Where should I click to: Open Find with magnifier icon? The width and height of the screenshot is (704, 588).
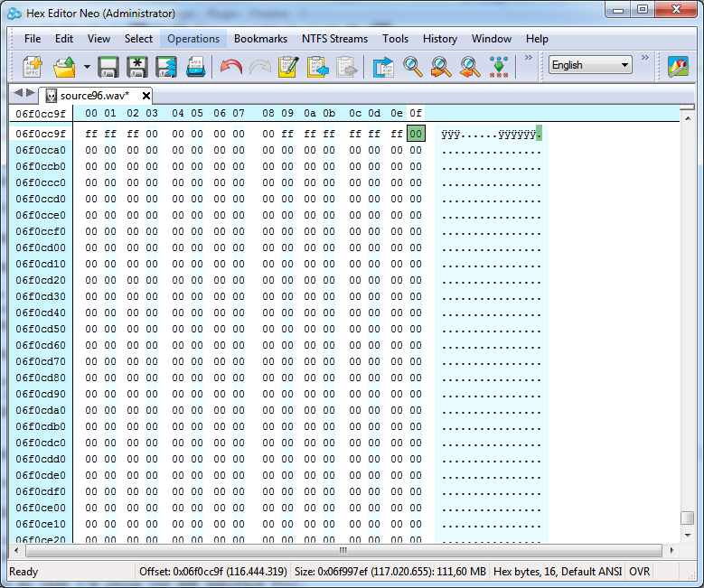(413, 67)
